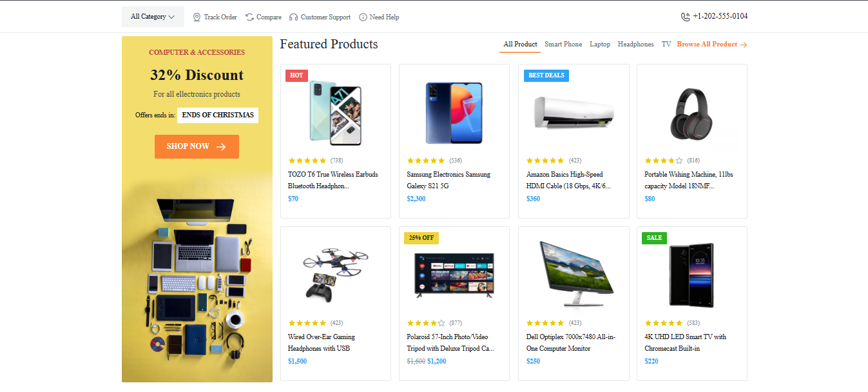Open the All Category dropdown
868x392 pixels.
pos(153,17)
